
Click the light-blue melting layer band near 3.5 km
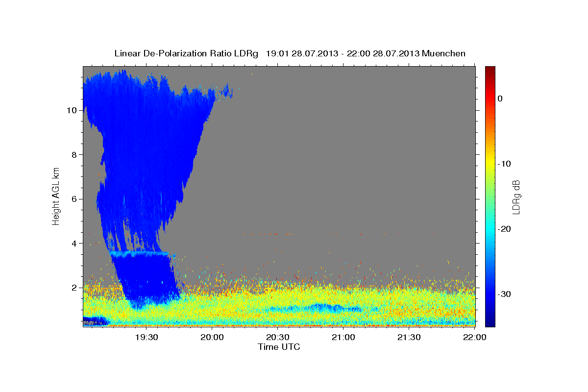coord(140,253)
